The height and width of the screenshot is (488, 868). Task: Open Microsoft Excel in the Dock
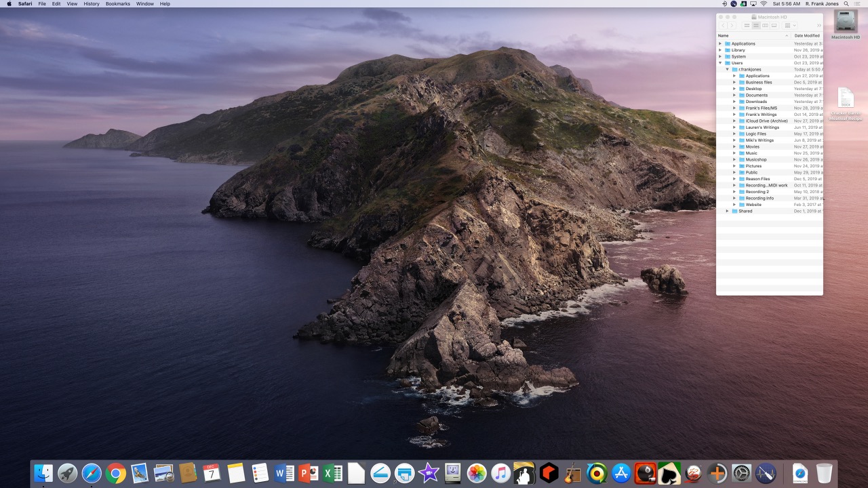332,472
